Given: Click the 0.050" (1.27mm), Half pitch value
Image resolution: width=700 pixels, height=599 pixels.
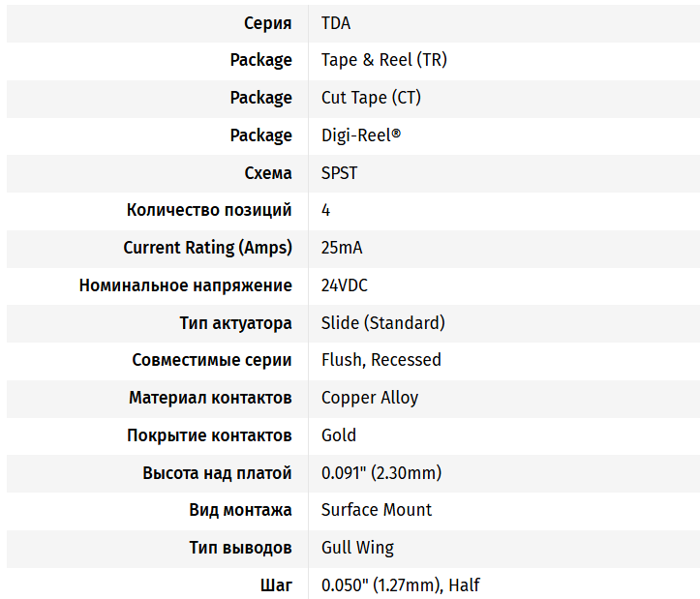Looking at the screenshot, I should 400,584.
